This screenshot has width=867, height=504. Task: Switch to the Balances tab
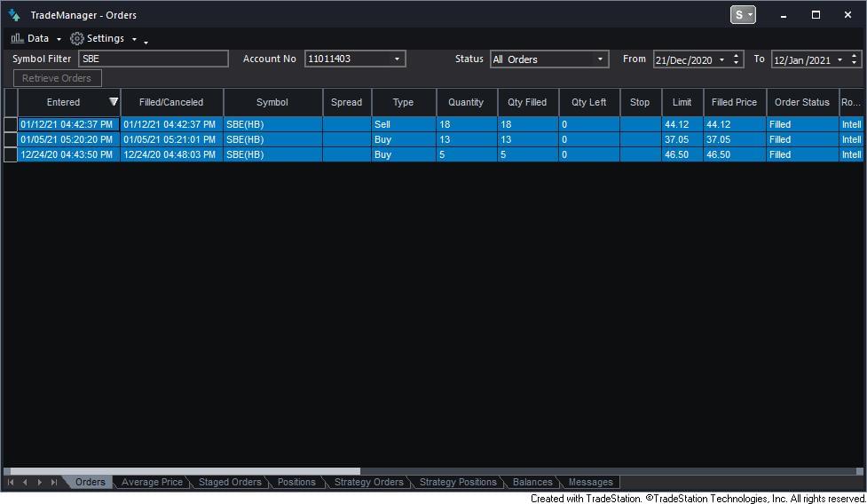[532, 483]
